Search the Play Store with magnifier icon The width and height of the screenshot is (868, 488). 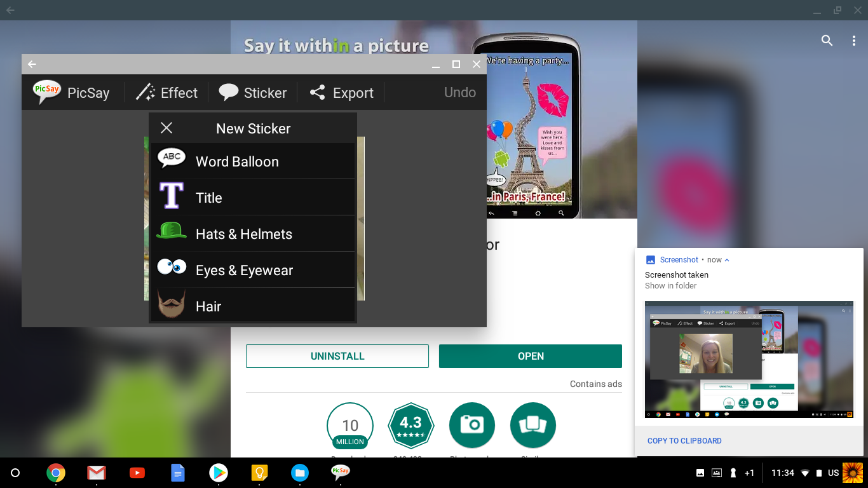point(827,41)
